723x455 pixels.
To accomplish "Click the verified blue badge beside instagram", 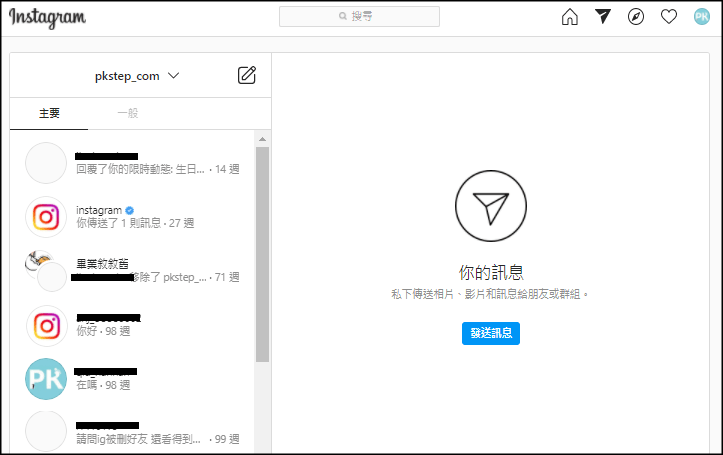I will 130,210.
